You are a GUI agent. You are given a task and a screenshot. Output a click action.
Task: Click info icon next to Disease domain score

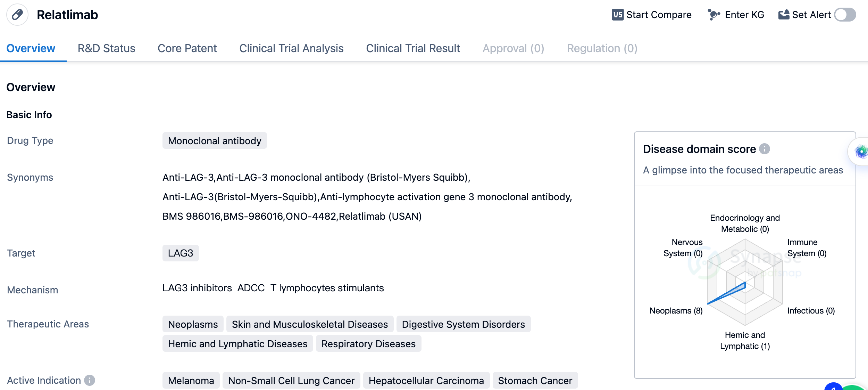[764, 149]
